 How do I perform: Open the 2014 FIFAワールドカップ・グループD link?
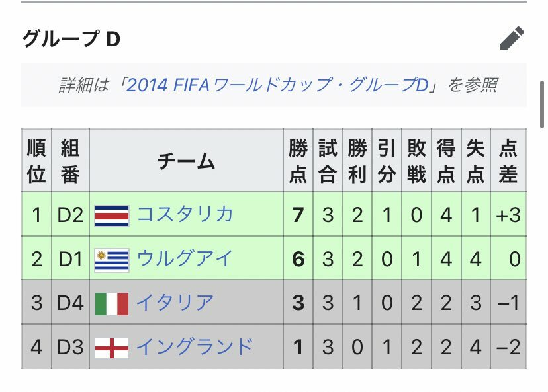pos(277,85)
